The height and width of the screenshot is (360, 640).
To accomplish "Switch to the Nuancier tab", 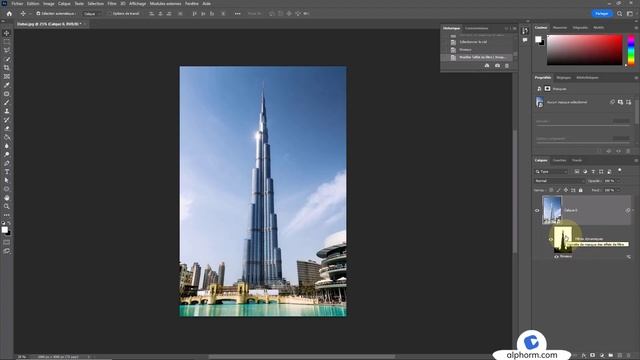I will pos(560,28).
